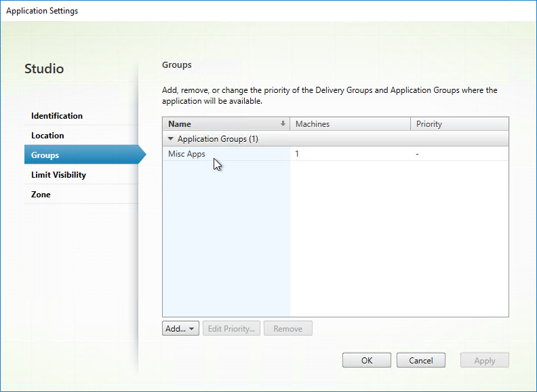Open the Limit Visibility page
The height and width of the screenshot is (392, 537).
pos(81,175)
